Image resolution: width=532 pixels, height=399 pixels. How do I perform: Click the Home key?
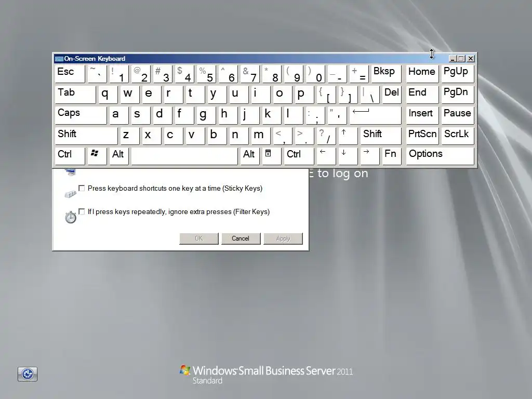coord(422,74)
